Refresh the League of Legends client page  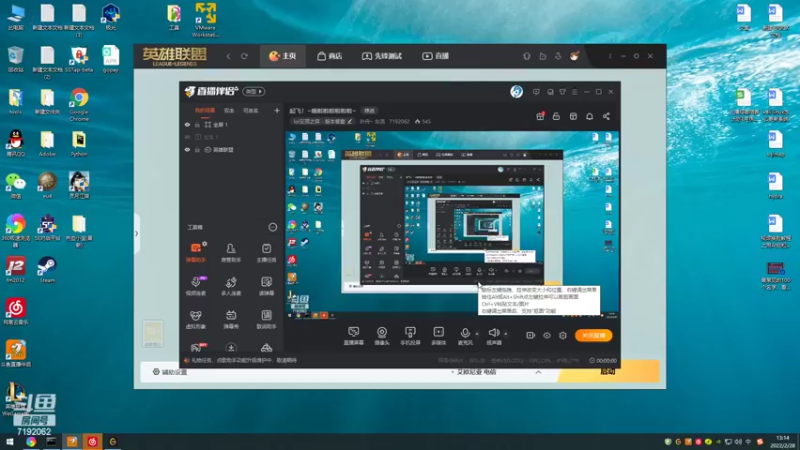click(244, 56)
